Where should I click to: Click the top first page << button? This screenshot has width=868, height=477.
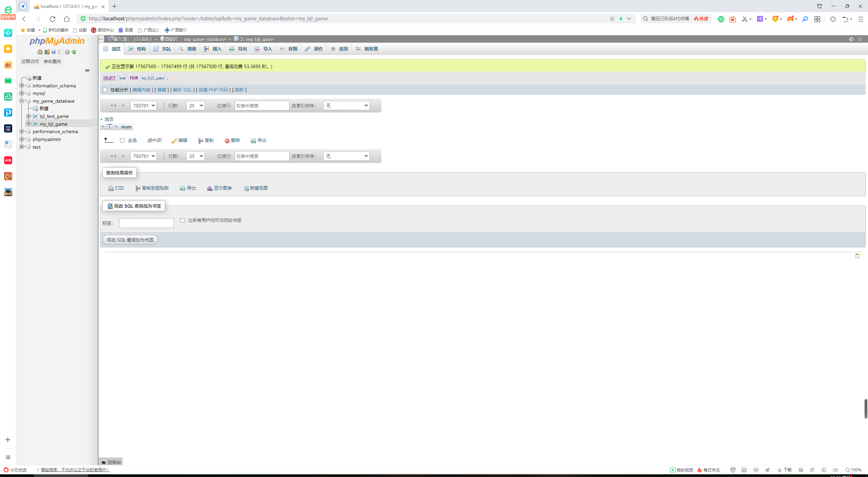(x=114, y=106)
